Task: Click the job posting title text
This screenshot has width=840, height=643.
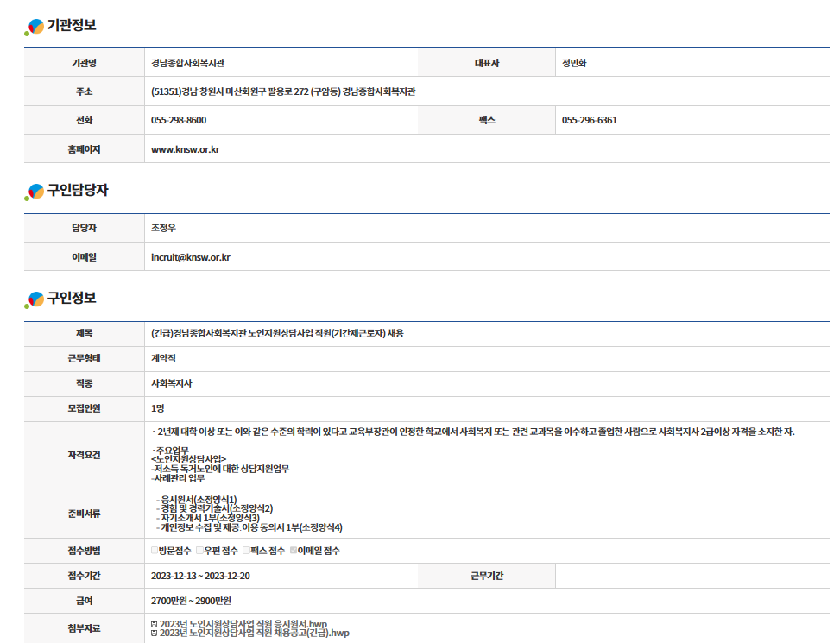Action: [x=277, y=333]
